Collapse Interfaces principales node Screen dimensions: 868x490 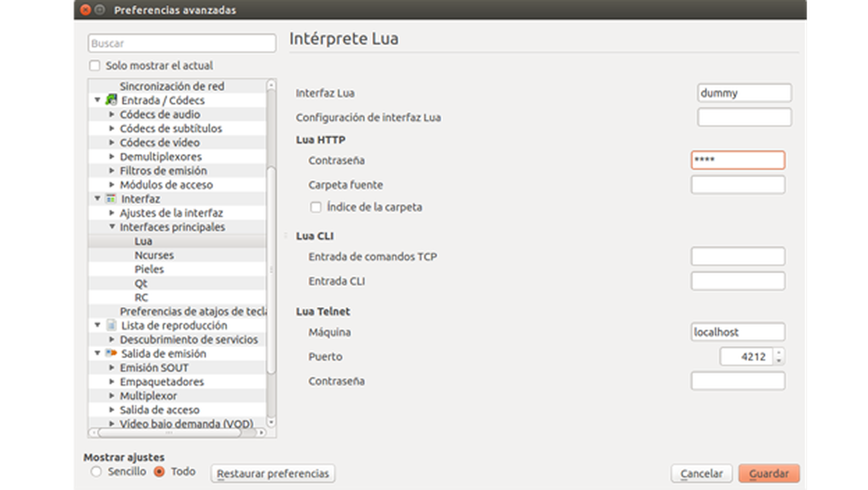(x=112, y=226)
